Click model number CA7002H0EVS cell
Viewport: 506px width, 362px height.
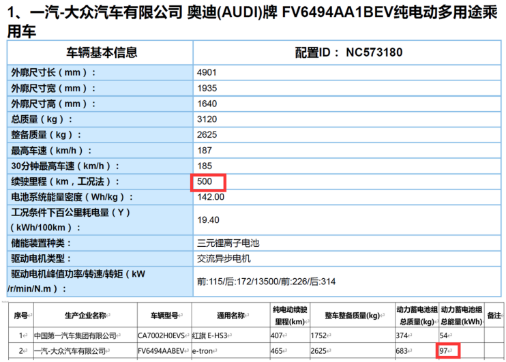(164, 335)
